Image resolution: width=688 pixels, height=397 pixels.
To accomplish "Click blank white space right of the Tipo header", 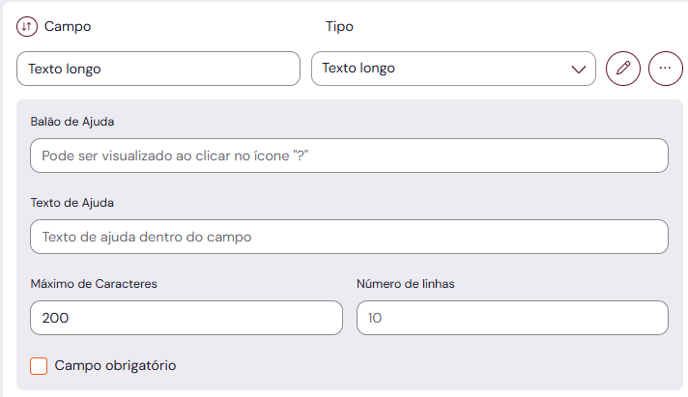I will tap(505, 26).
